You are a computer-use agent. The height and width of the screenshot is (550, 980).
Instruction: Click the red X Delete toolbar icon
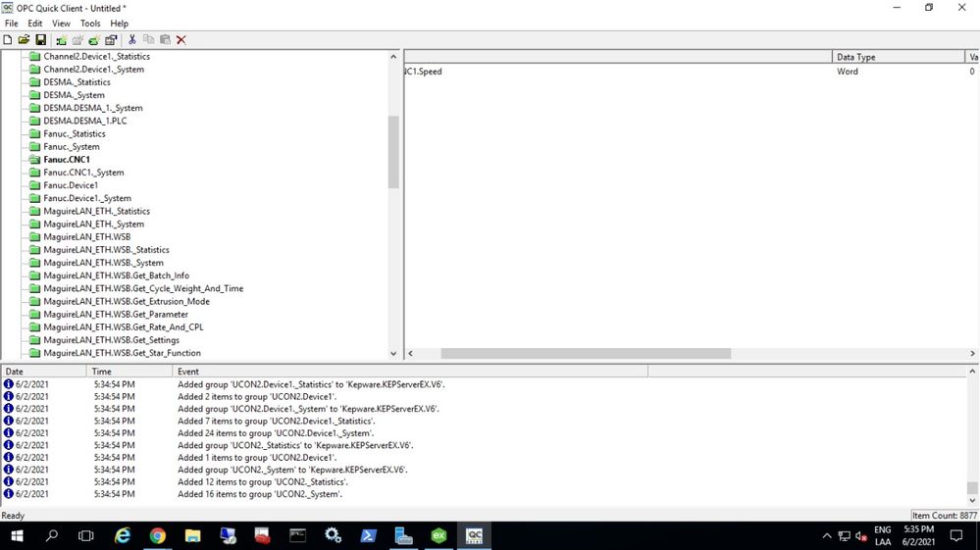coord(181,40)
